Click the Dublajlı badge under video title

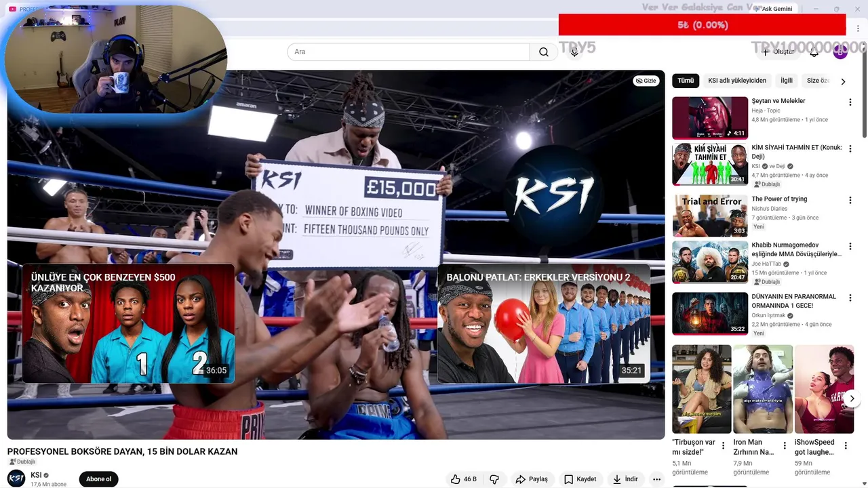[22, 462]
